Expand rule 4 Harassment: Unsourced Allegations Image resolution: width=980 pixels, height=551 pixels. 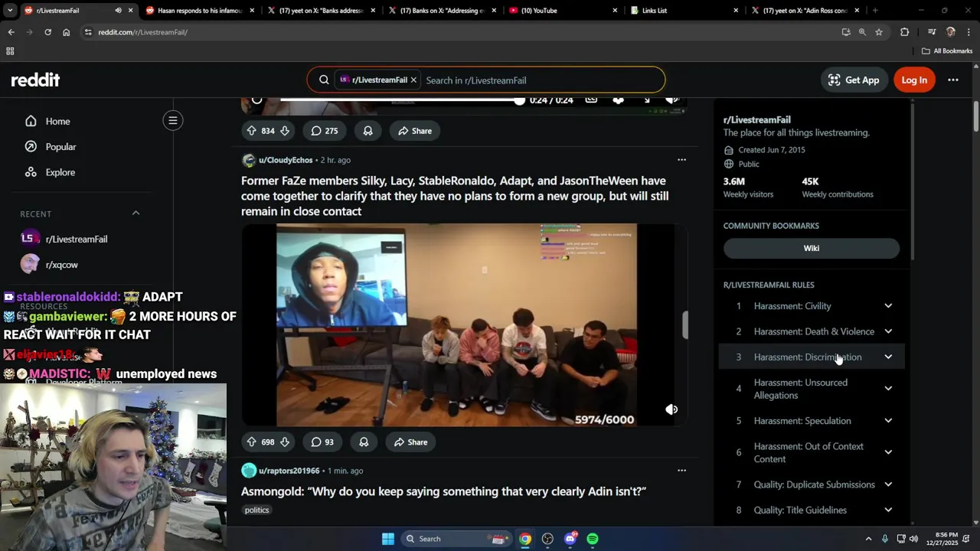[812, 389]
